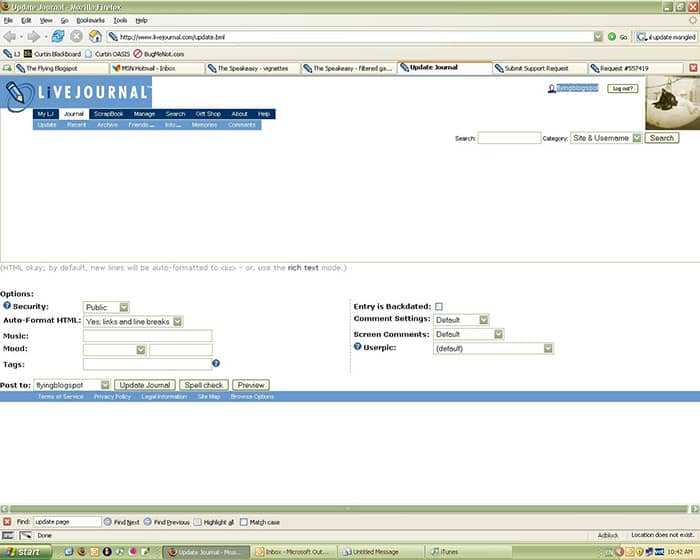Click the Tags help question mark icon
Image resolution: width=700 pixels, height=560 pixels.
216,363
